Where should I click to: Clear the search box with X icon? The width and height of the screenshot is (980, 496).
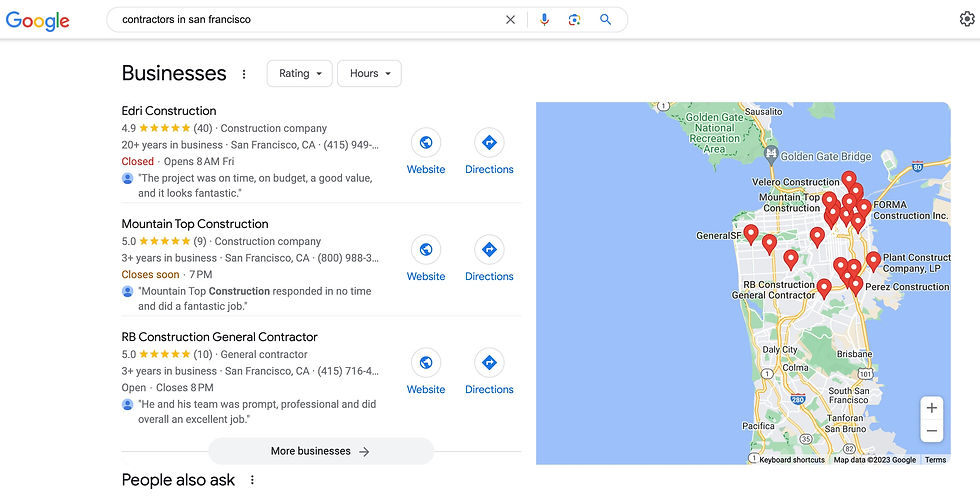pos(510,20)
